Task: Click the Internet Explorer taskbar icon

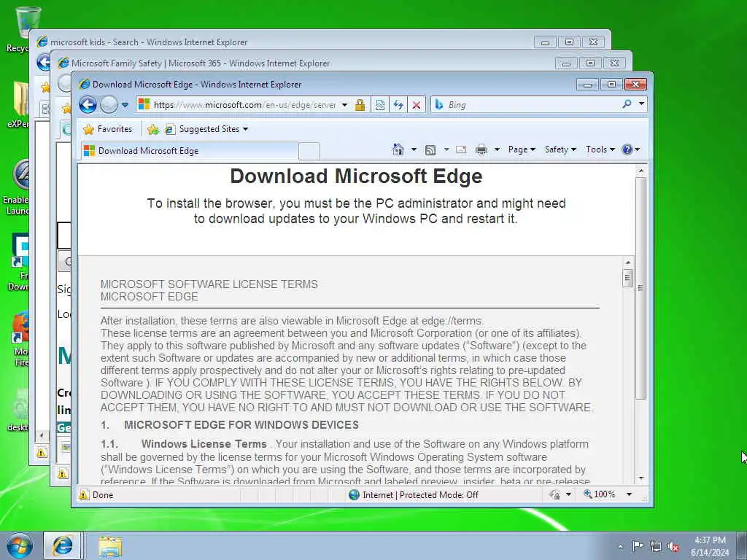Action: coord(63,545)
